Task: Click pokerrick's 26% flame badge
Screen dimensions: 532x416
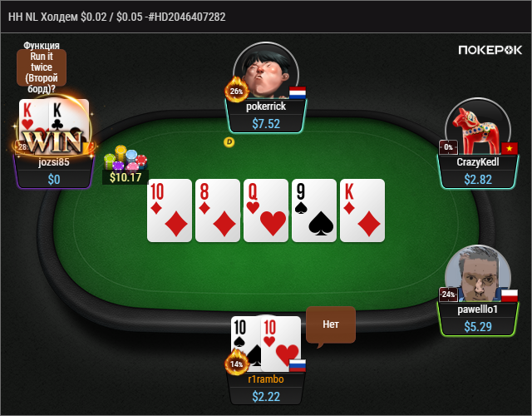Action: click(236, 90)
